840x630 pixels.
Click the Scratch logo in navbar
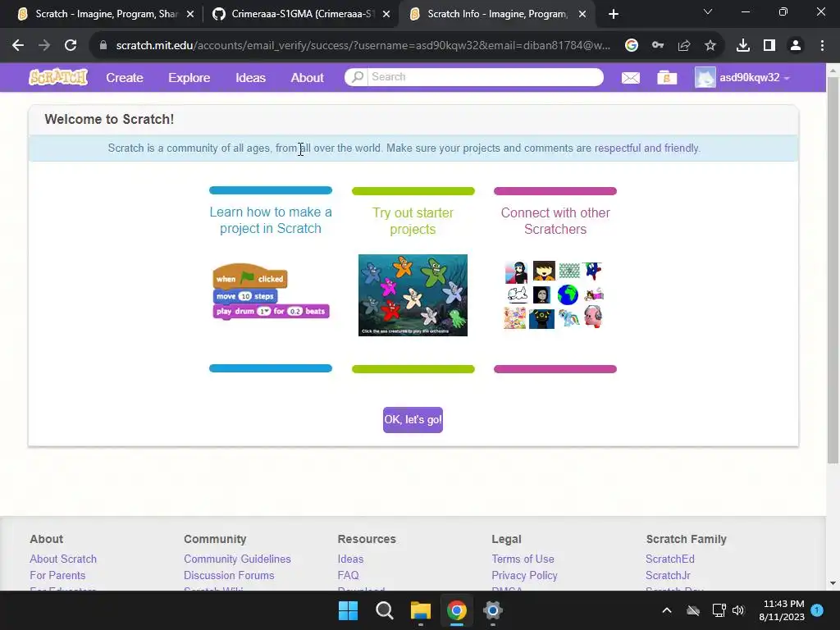(58, 77)
